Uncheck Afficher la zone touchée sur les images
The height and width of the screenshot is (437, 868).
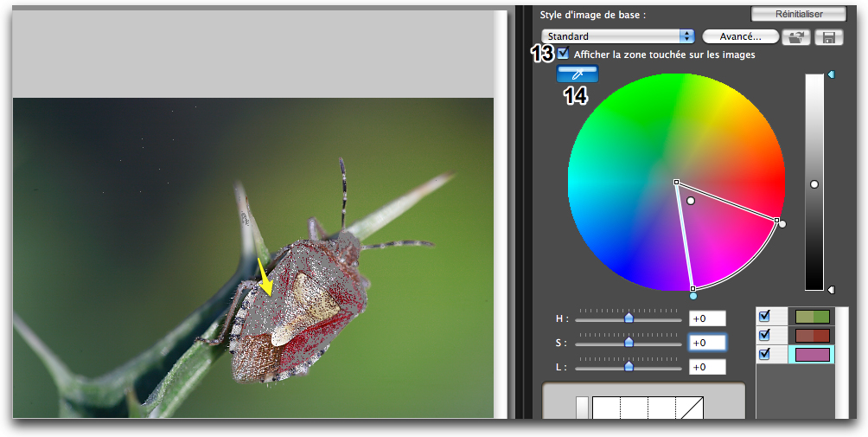(564, 54)
